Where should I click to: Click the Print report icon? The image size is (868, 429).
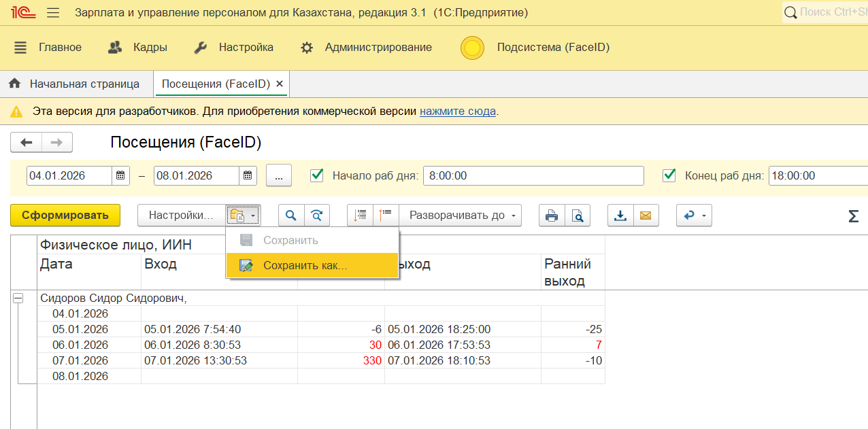(x=552, y=216)
